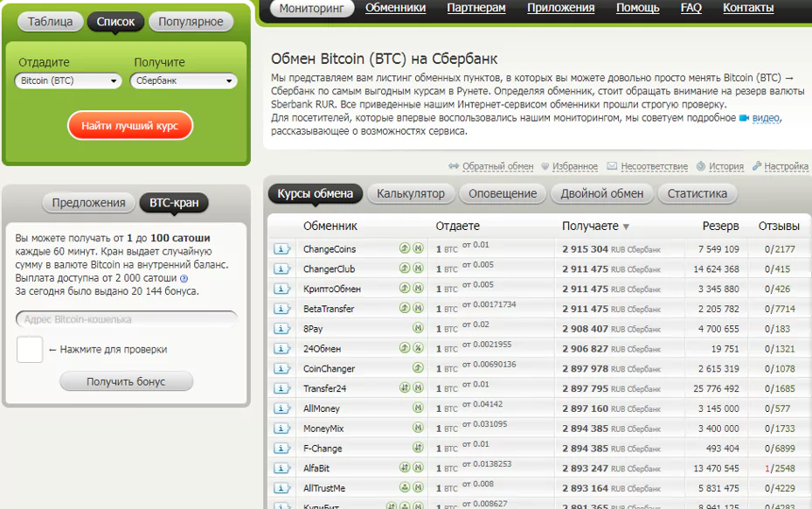Open История link
Viewport: 812px width, 509px height.
(726, 166)
